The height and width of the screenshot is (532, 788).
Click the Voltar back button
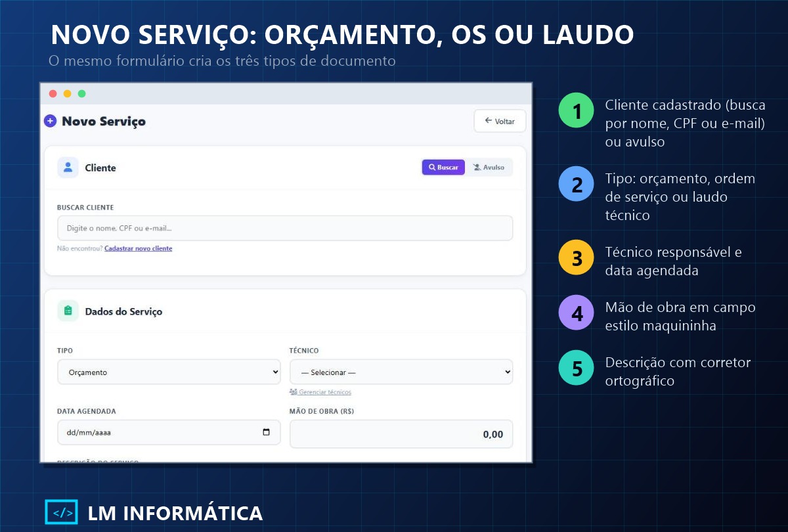click(x=500, y=121)
